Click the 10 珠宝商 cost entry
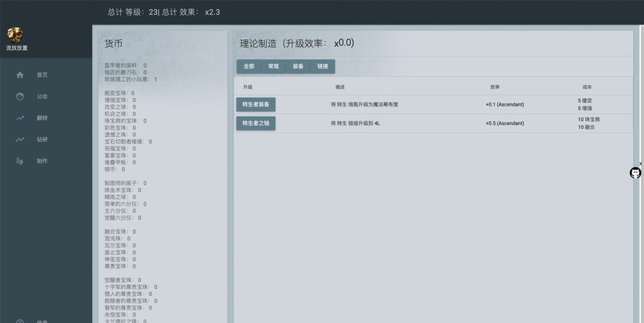Screen dimensions: 644x323 [x=589, y=119]
